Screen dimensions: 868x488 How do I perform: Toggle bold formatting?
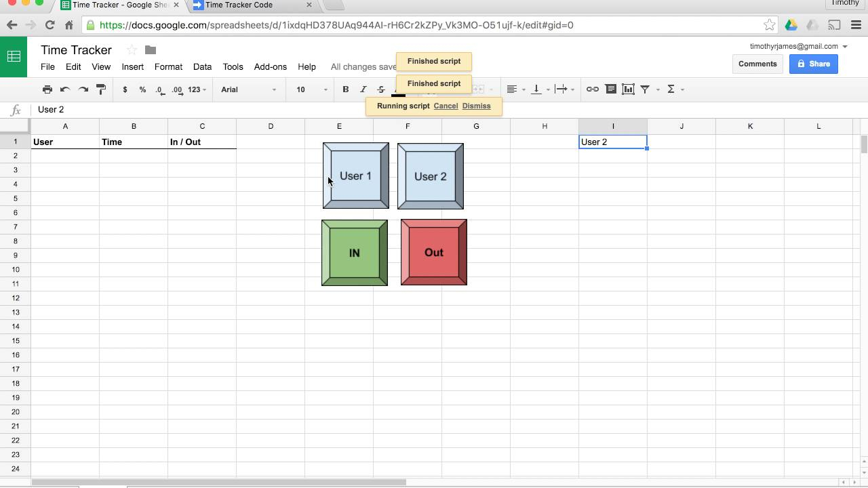tap(346, 89)
